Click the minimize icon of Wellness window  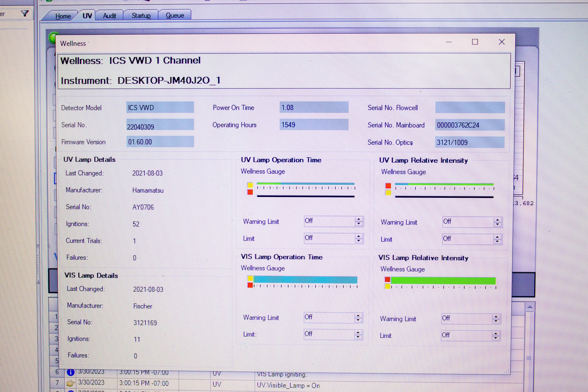click(449, 42)
